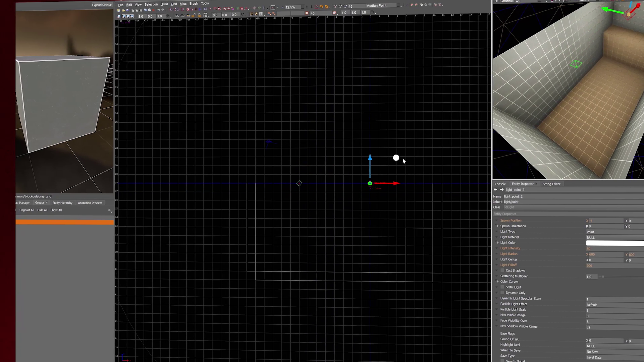644x362 pixels.
Task: Close the Groups tab
Action: [46, 202]
